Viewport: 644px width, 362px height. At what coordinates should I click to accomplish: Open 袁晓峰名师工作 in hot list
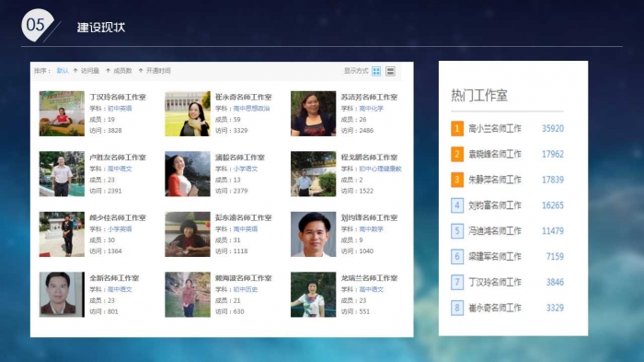pos(495,154)
